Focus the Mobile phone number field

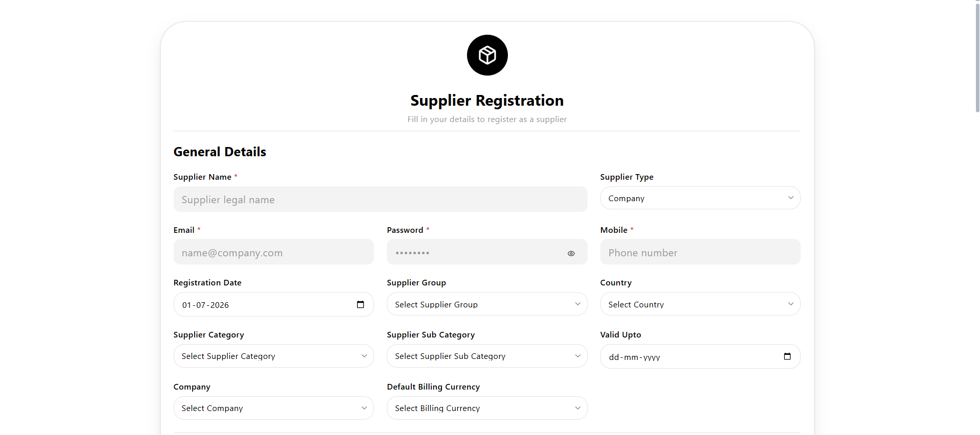[700, 252]
